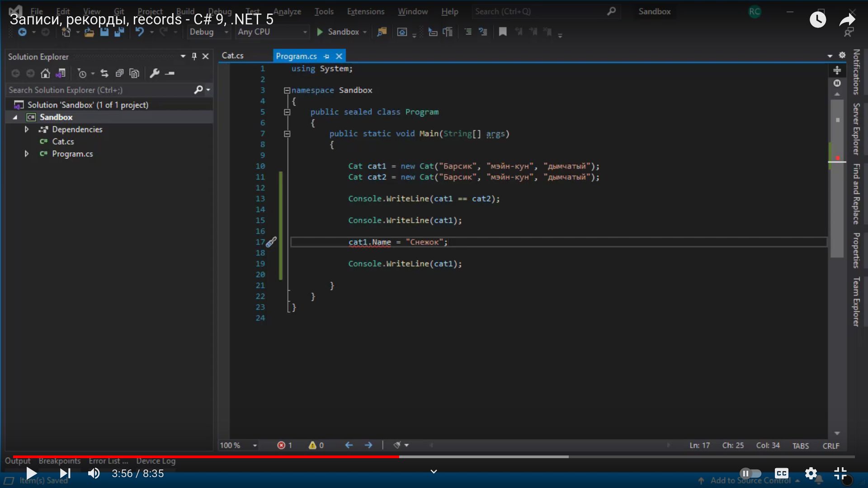The height and width of the screenshot is (488, 868).
Task: Click the screwdriver quick-action icon at line 17
Action: pyautogui.click(x=271, y=242)
